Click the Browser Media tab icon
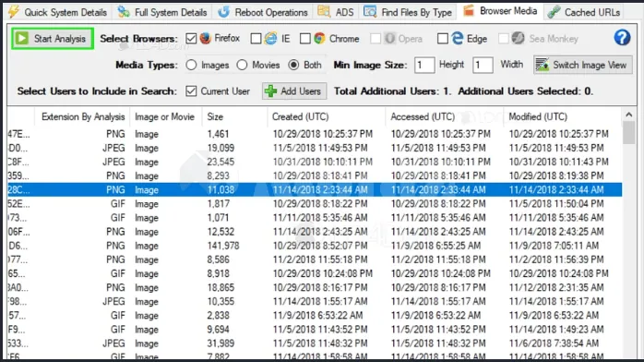Image resolution: width=644 pixels, height=362 pixels. (469, 10)
